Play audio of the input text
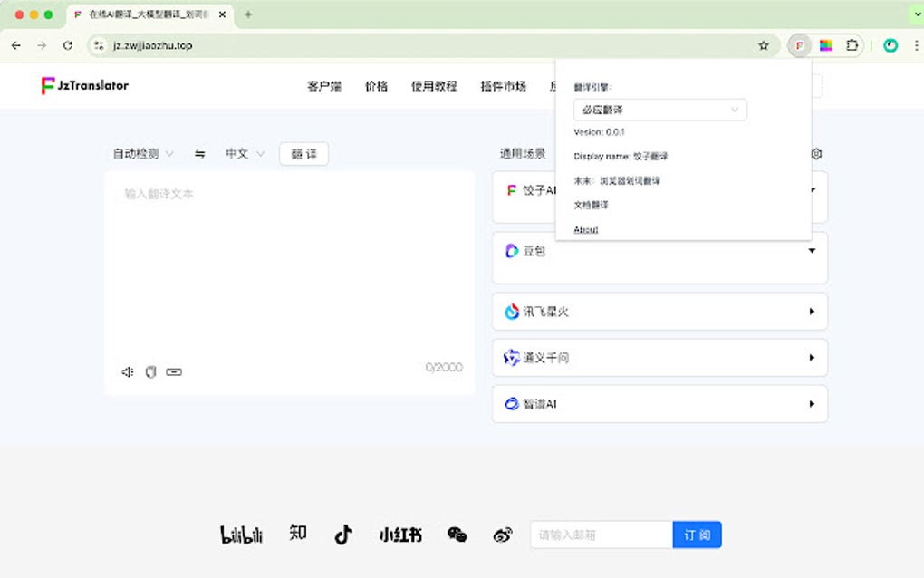This screenshot has width=924, height=578. [128, 371]
